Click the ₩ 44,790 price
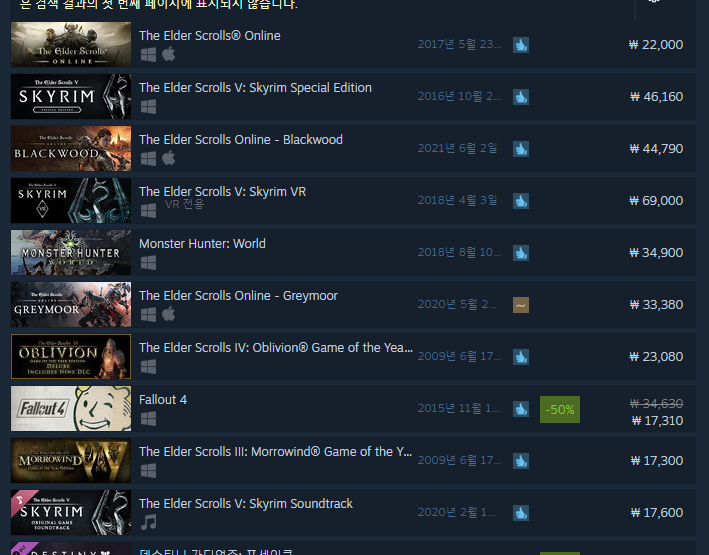 656,149
